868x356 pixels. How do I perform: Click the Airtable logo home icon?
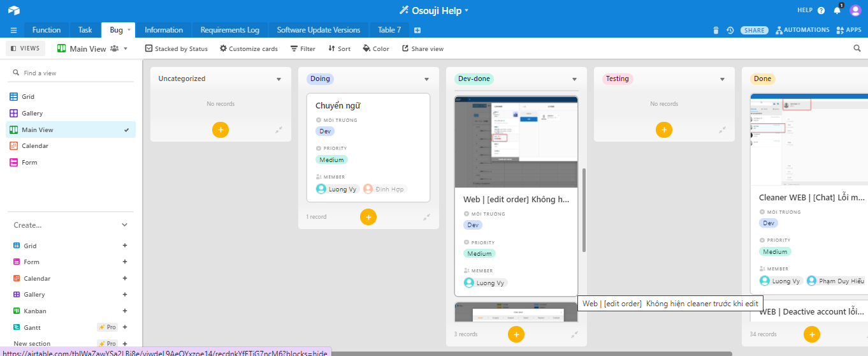pos(14,10)
